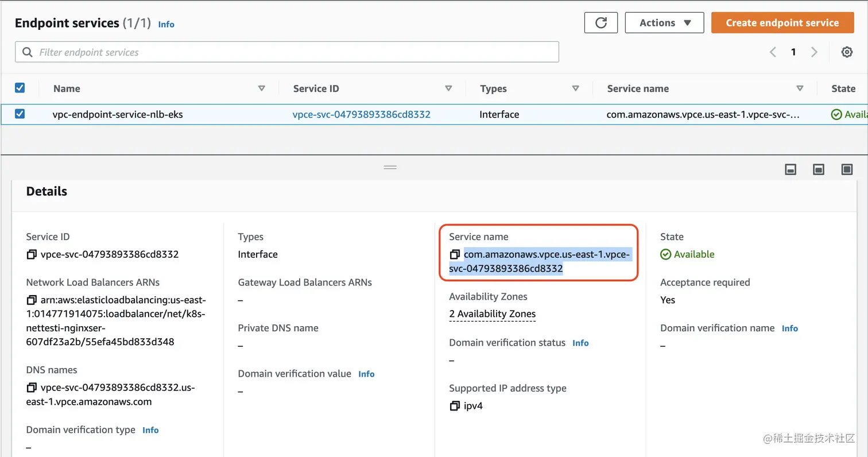Open Info link for Domain verification value
This screenshot has width=868, height=457.
[x=366, y=374]
